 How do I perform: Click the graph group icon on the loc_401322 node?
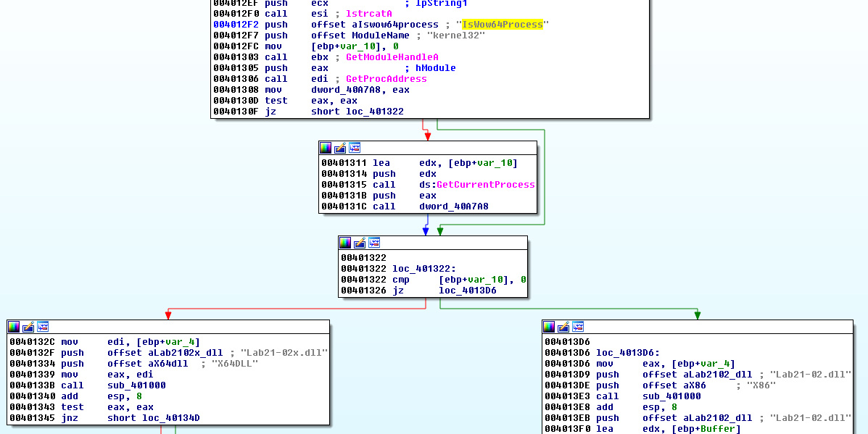click(374, 243)
